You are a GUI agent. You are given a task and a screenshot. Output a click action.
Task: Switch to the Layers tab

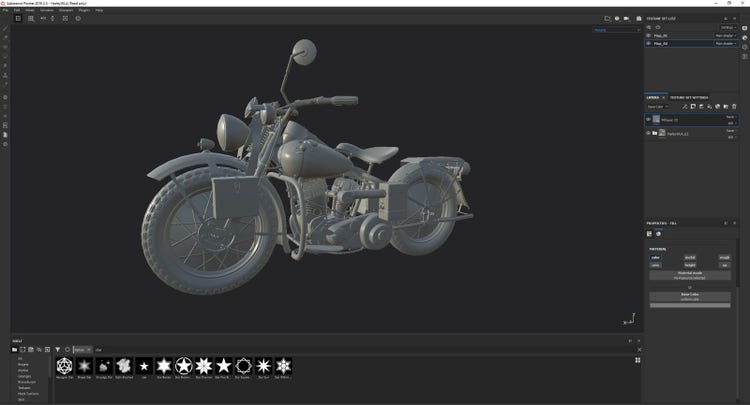pos(653,98)
